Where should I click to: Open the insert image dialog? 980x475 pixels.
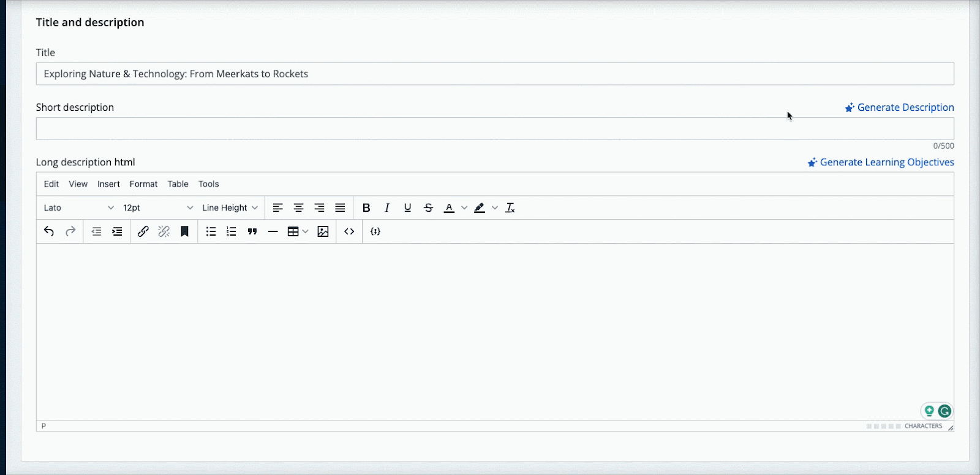pyautogui.click(x=323, y=231)
